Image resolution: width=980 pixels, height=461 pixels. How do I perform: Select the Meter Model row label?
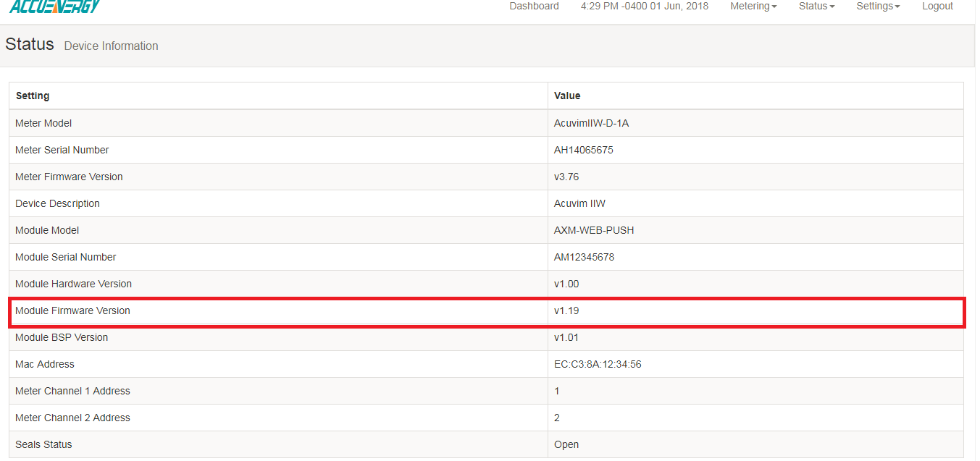point(43,123)
